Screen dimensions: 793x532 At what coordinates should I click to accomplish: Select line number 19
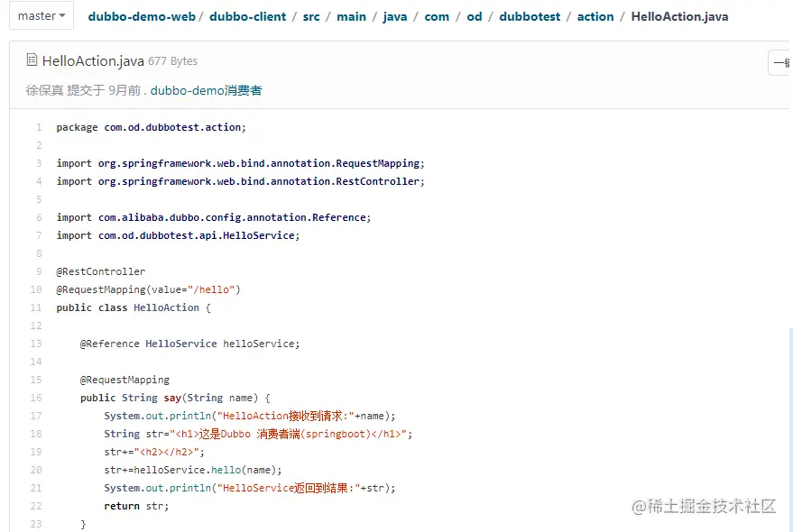[36, 452]
